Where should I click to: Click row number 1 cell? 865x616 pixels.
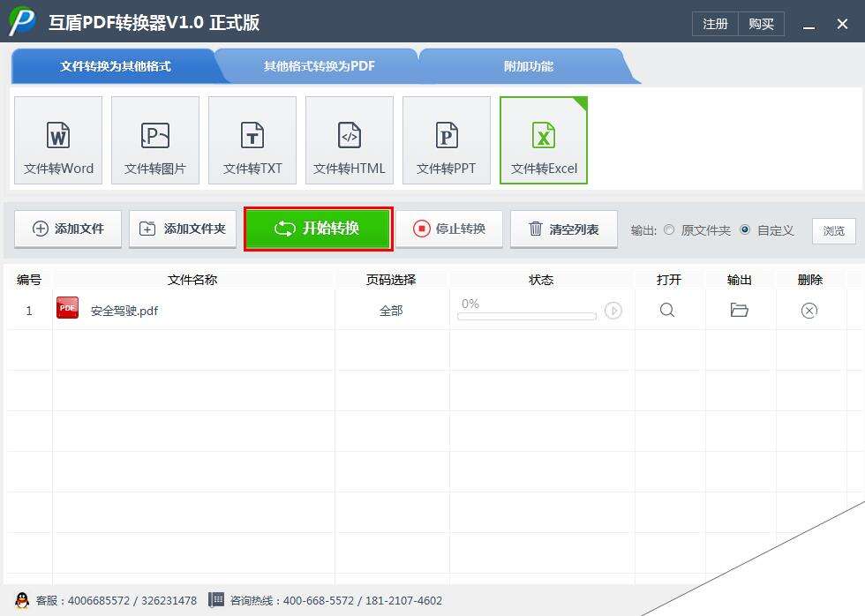[28, 311]
